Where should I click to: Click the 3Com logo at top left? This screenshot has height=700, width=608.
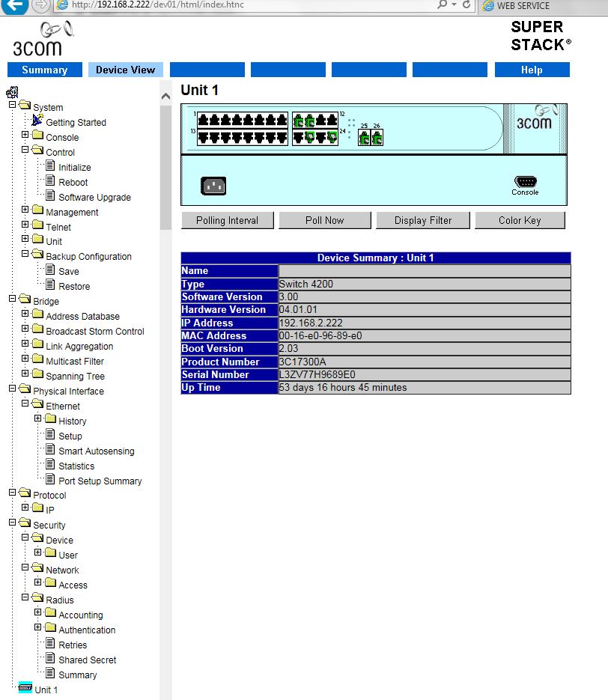[x=43, y=39]
